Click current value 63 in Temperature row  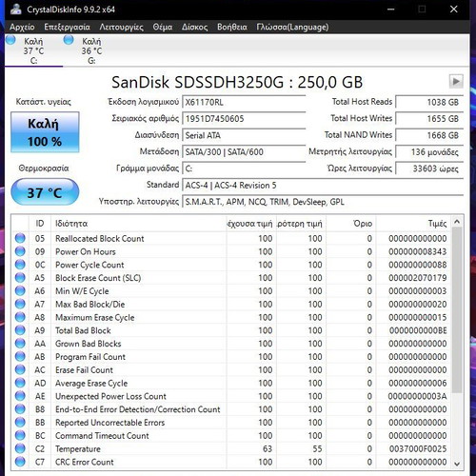pyautogui.click(x=268, y=448)
